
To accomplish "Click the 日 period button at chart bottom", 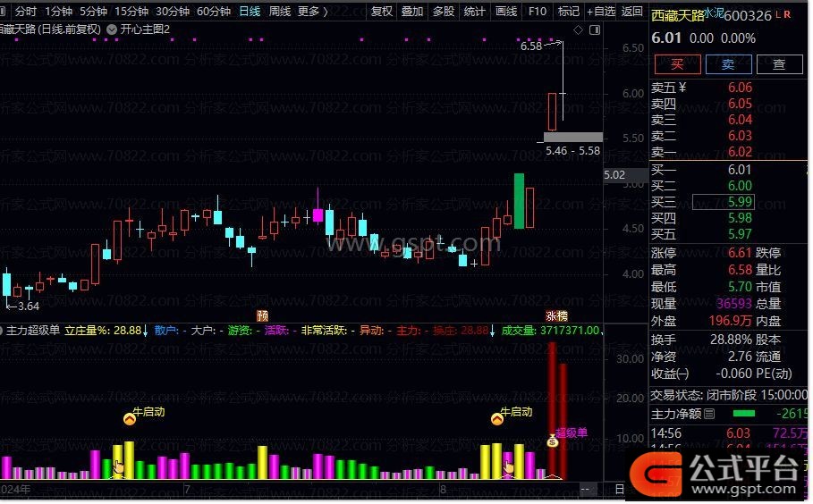I will tap(619, 489).
